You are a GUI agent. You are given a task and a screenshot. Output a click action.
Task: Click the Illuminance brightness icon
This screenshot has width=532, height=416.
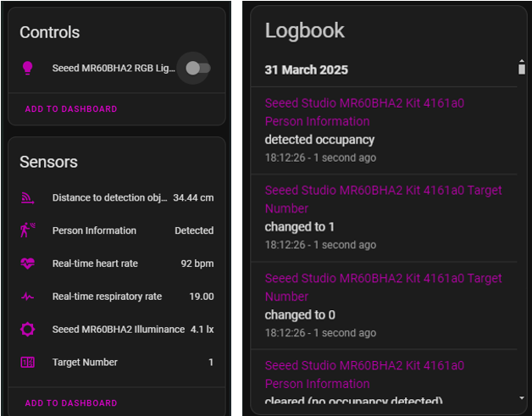pos(27,329)
